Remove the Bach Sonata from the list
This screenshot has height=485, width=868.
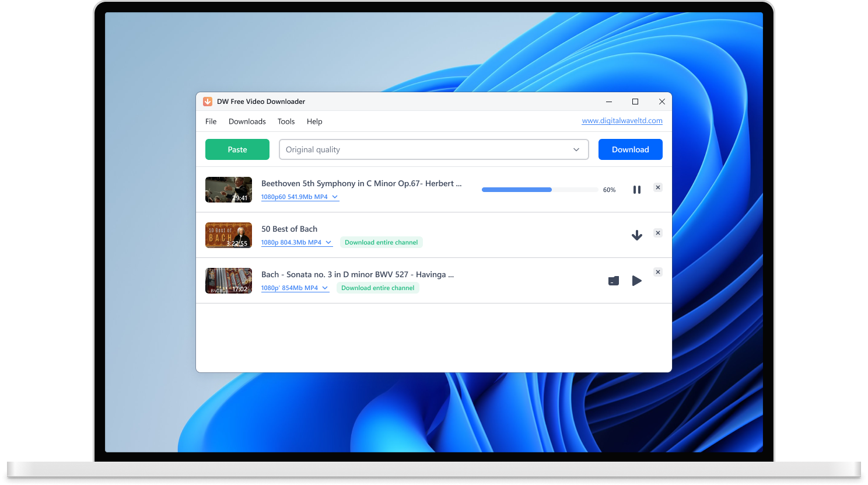click(x=657, y=271)
